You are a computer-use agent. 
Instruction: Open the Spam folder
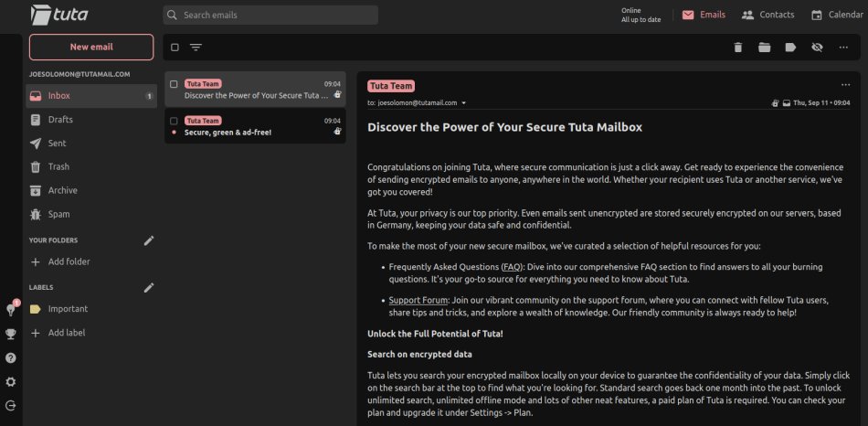(91, 215)
